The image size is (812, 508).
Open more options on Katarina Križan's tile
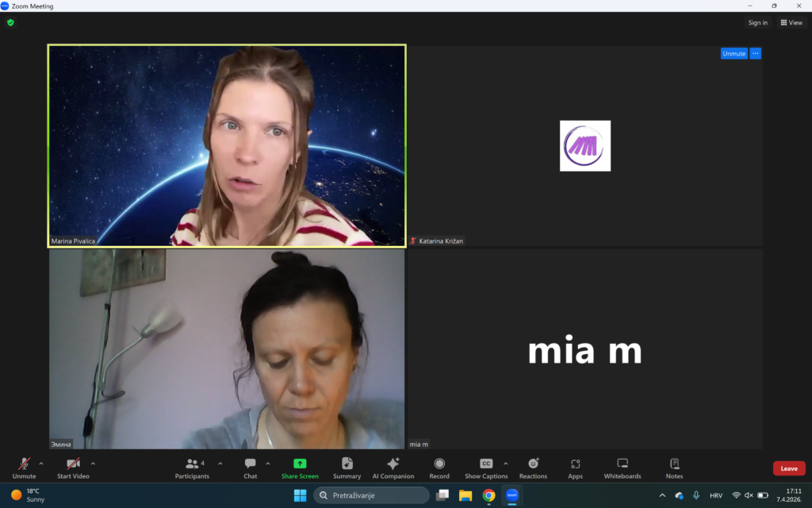[755, 53]
